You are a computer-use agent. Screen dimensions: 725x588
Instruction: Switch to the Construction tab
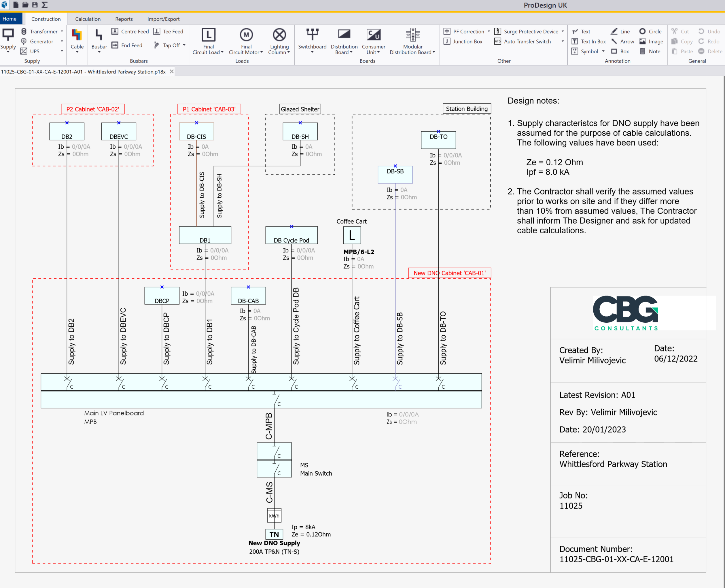click(x=46, y=19)
